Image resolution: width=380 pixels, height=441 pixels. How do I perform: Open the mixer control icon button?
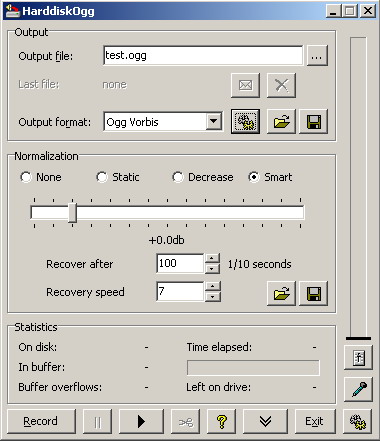358,358
